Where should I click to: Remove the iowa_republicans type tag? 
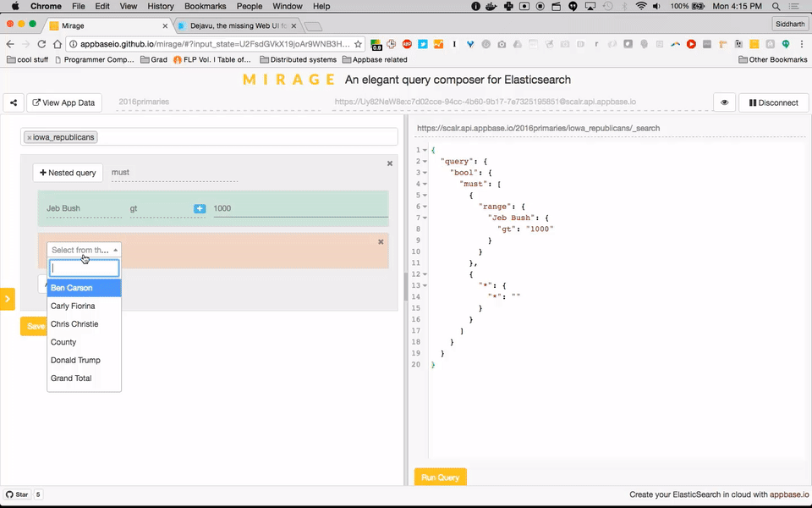pyautogui.click(x=30, y=137)
